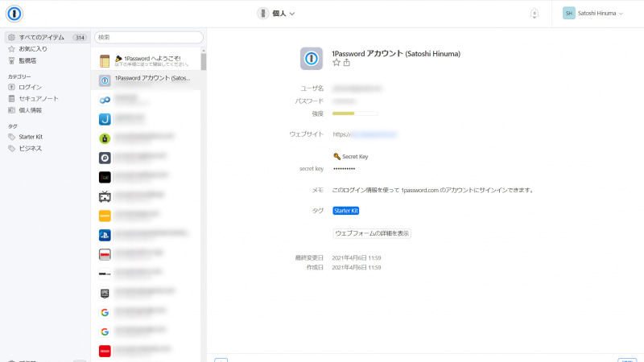The image size is (644, 362).
Task: Click the blurred password value
Action: (345, 101)
